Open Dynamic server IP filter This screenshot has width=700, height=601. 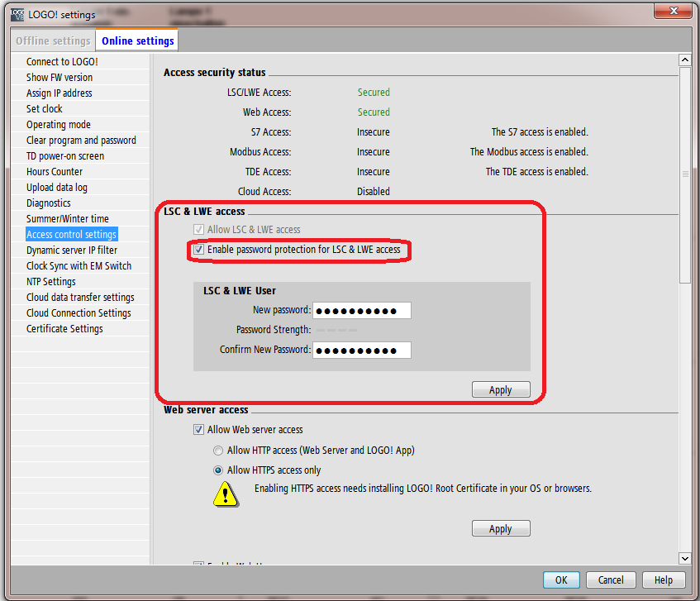tap(72, 250)
